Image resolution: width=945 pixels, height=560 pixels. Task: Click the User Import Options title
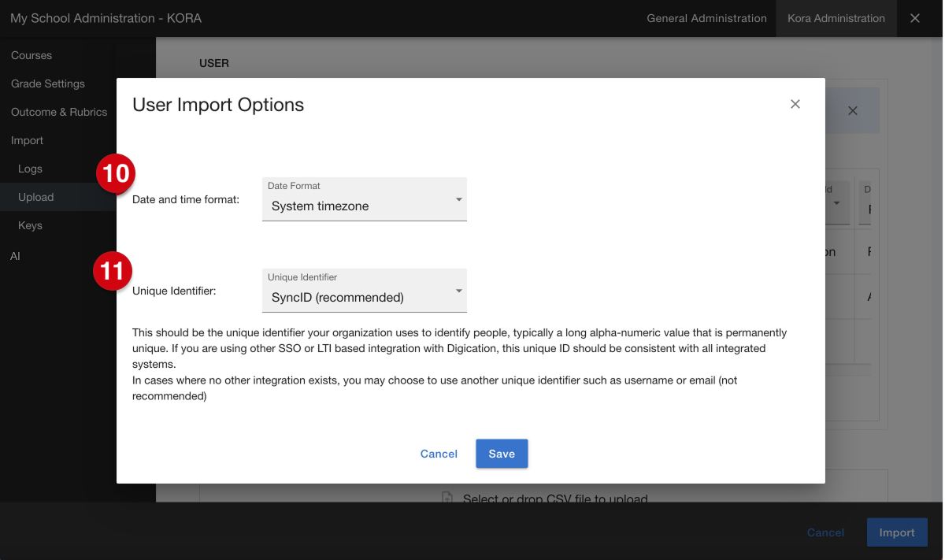(x=218, y=105)
